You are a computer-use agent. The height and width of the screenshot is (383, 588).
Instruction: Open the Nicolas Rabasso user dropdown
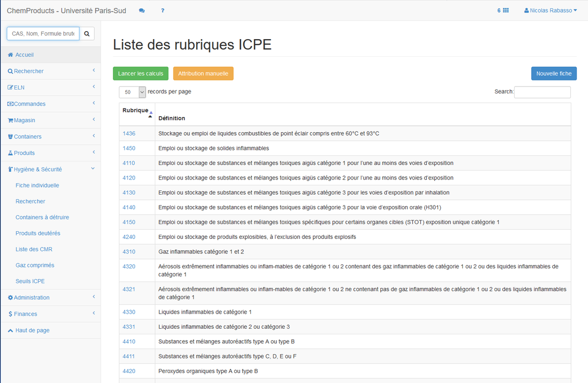point(550,11)
